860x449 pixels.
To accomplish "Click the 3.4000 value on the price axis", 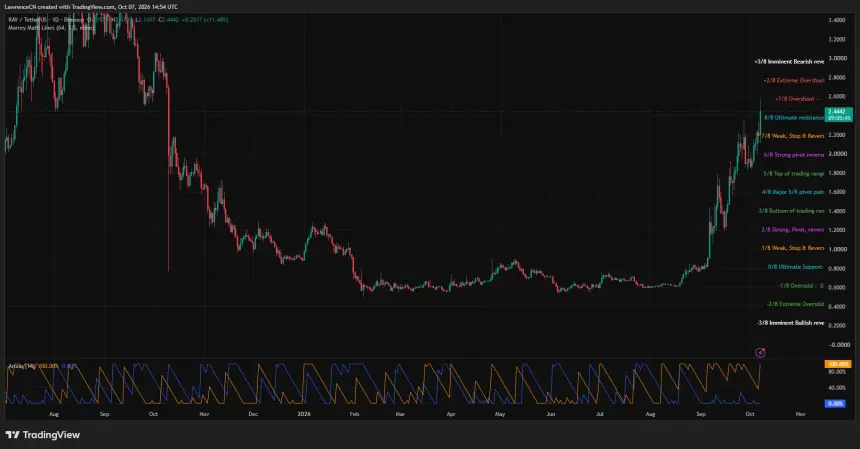I will pos(837,20).
